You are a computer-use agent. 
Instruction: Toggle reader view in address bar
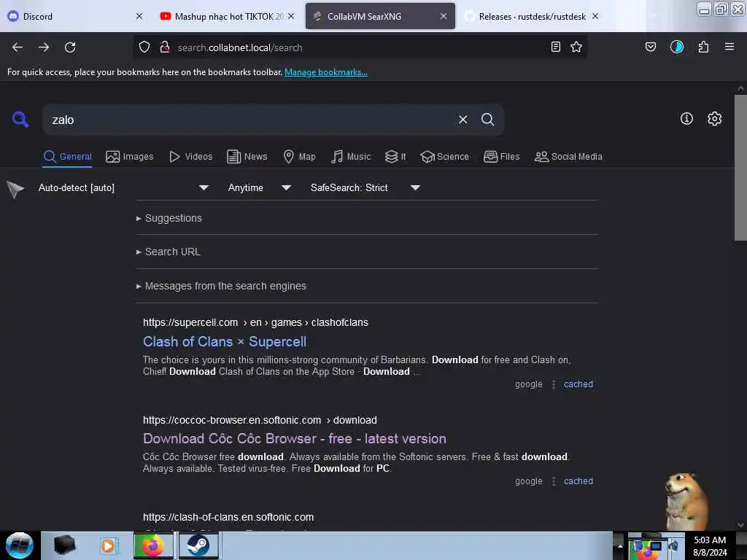pos(555,47)
